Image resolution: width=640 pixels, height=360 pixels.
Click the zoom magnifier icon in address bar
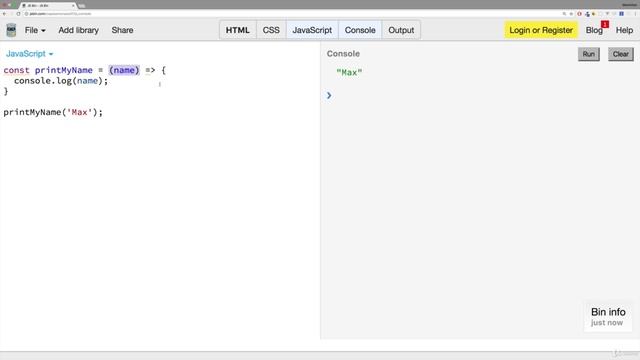[x=564, y=14]
